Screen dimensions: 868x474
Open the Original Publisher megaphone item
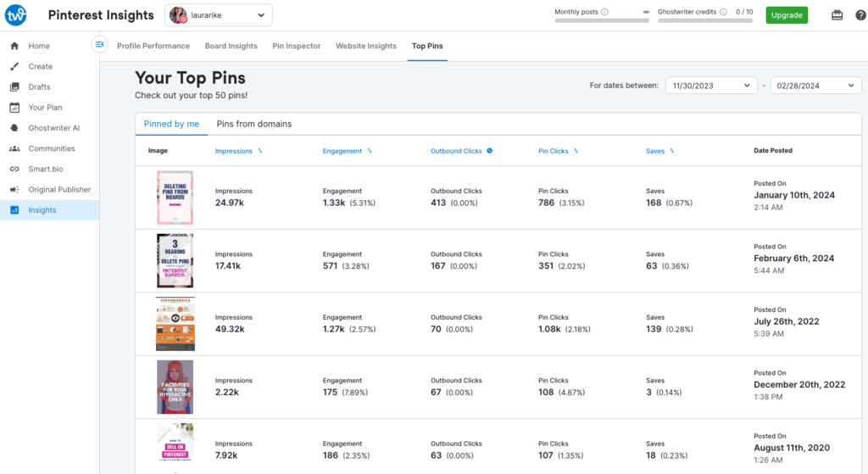click(14, 190)
